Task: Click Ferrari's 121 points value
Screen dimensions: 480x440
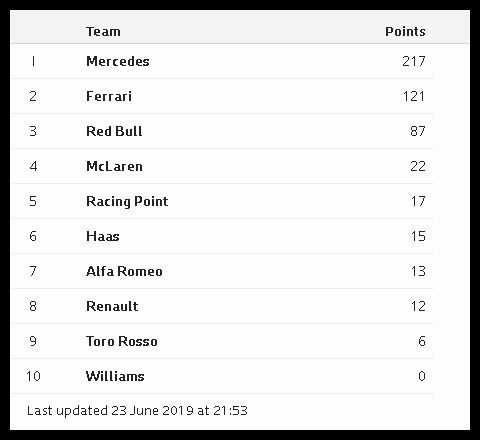Action: point(414,96)
